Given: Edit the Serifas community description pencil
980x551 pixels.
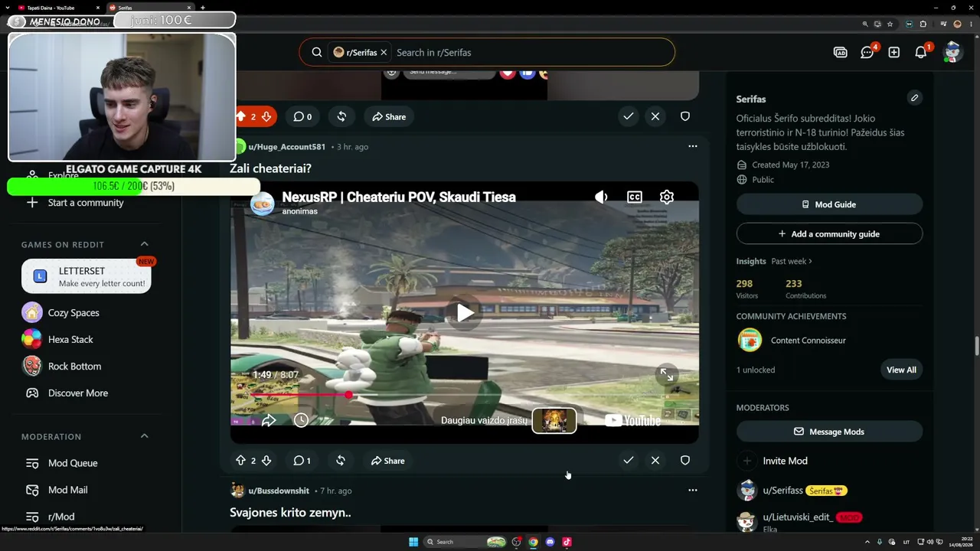Looking at the screenshot, I should (914, 98).
